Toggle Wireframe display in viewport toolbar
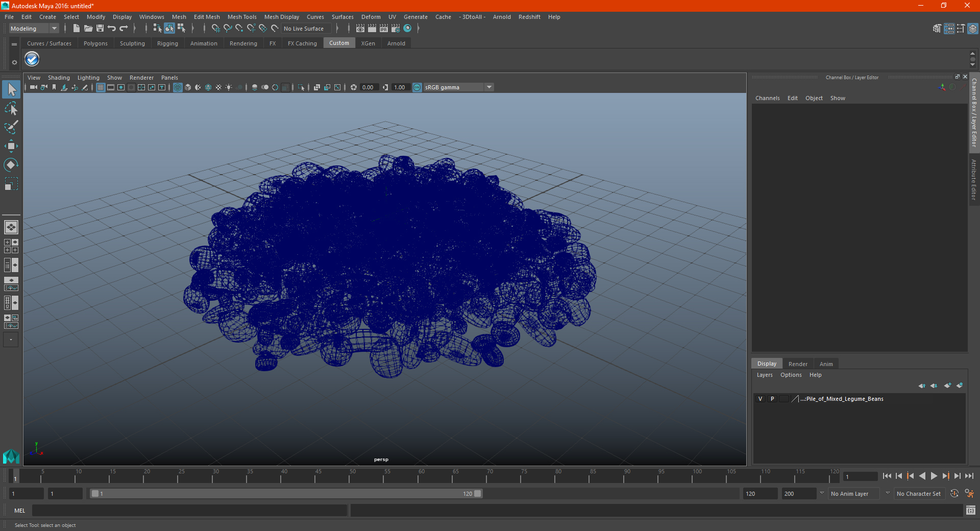The height and width of the screenshot is (531, 980). [x=178, y=87]
